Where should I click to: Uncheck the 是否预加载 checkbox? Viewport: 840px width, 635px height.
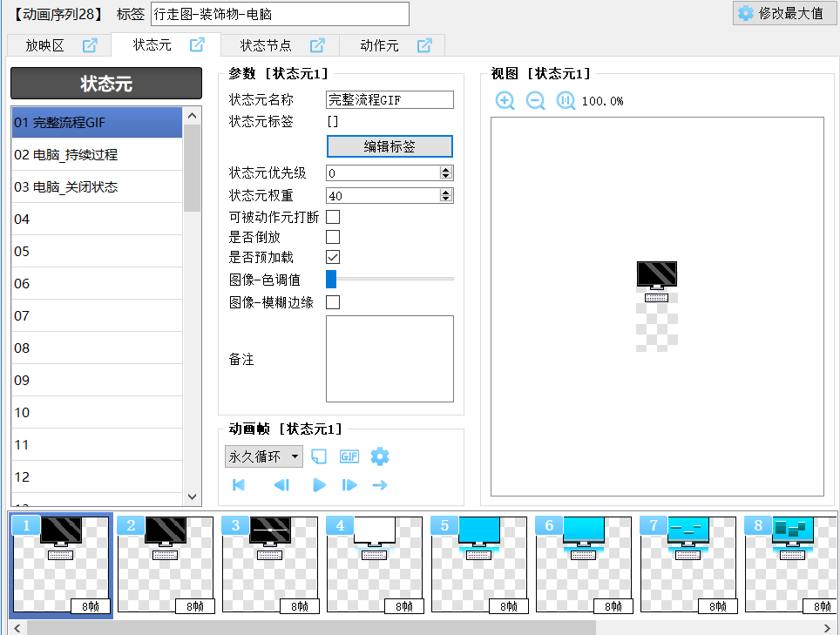(333, 257)
